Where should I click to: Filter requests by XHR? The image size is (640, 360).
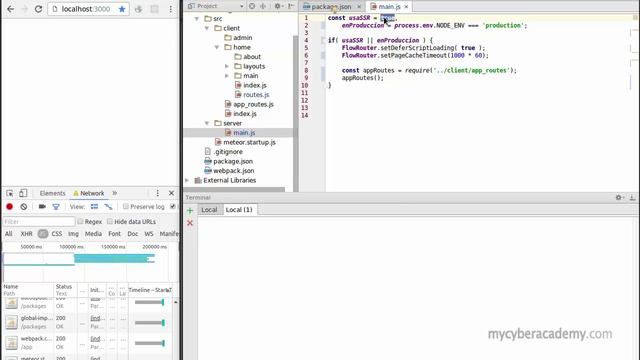coord(27,234)
